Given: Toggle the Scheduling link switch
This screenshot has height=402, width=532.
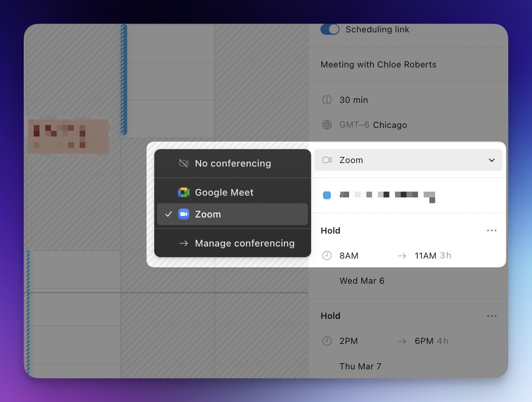Looking at the screenshot, I should tap(330, 29).
